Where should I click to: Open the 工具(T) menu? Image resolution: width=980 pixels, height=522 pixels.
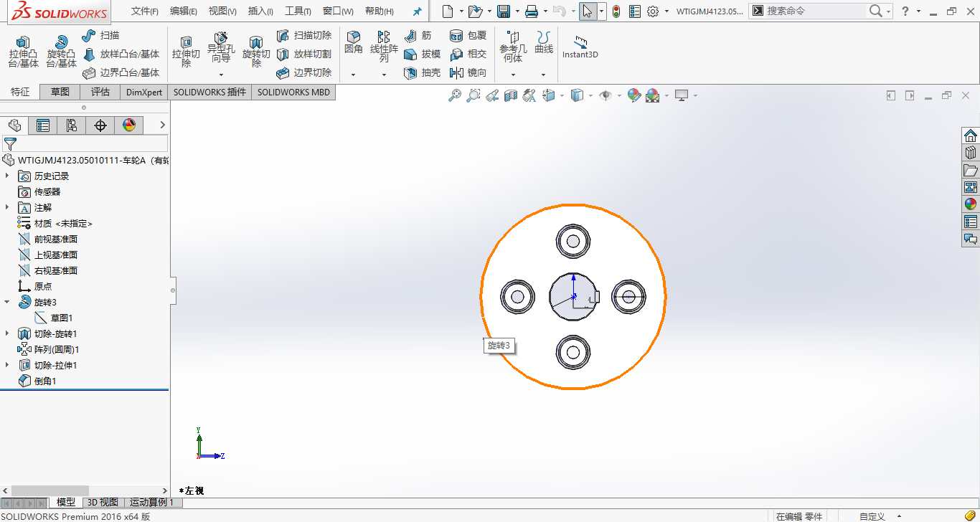coord(298,11)
